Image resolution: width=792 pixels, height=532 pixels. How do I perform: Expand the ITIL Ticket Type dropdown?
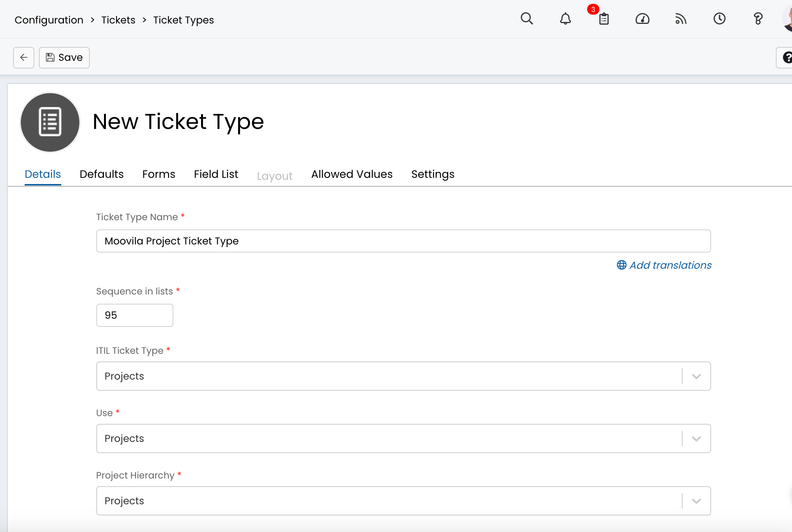[696, 376]
